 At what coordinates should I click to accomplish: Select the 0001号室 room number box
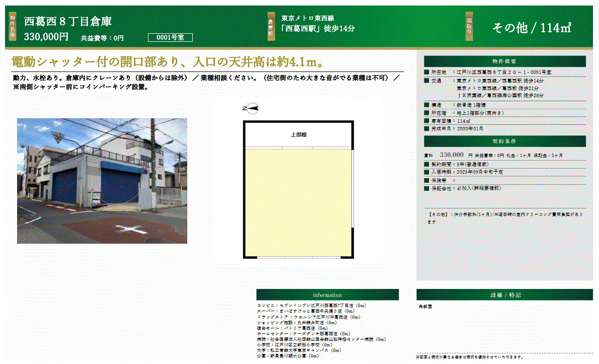(x=170, y=37)
